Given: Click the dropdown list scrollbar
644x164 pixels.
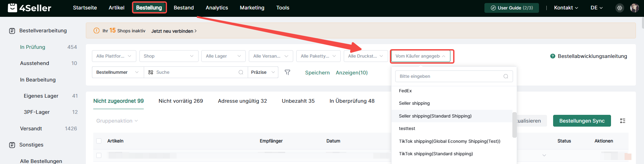Looking at the screenshot, I should [514, 125].
